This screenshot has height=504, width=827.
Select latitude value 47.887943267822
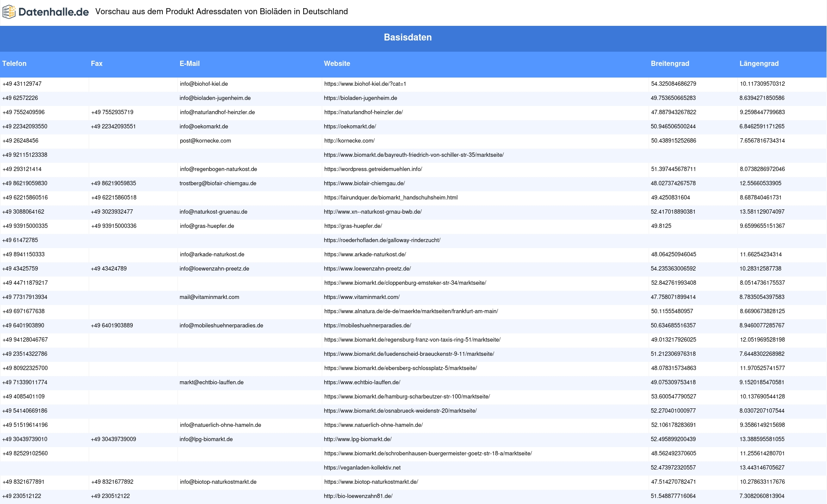674,112
